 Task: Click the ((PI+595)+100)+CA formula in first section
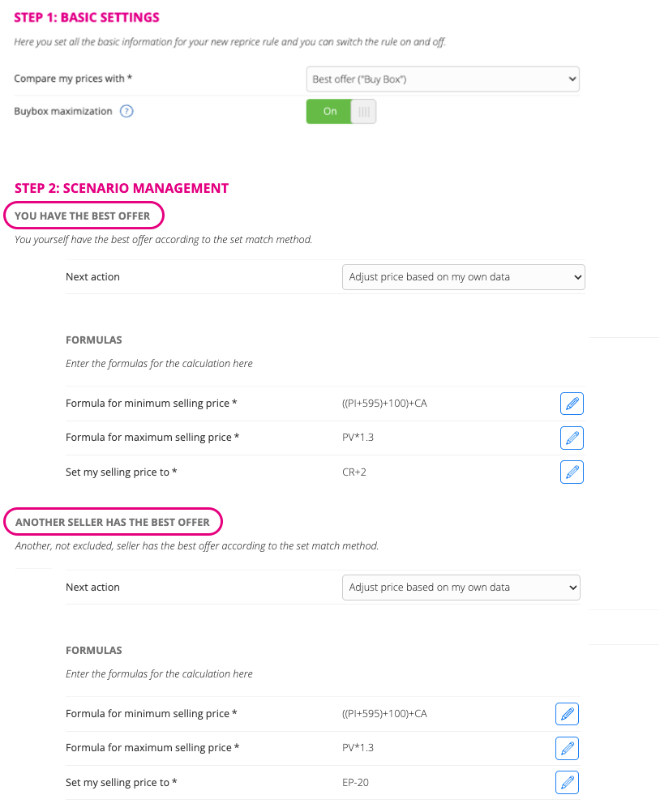[384, 404]
